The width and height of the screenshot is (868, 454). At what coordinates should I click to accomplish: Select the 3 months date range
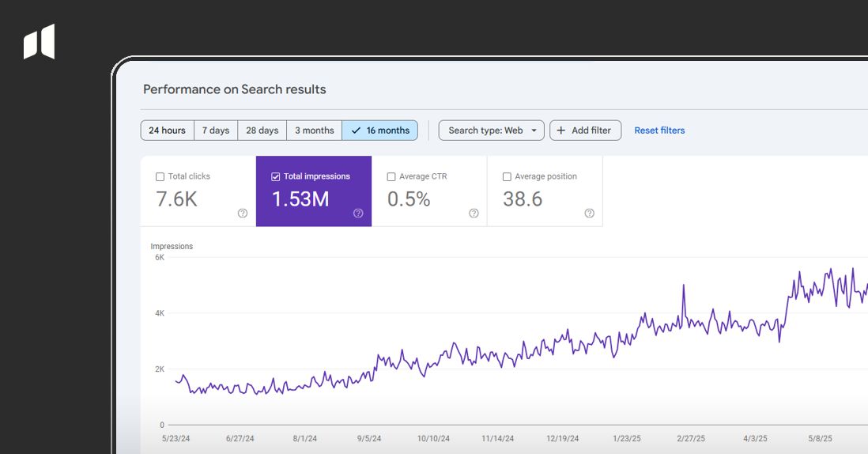pyautogui.click(x=314, y=131)
